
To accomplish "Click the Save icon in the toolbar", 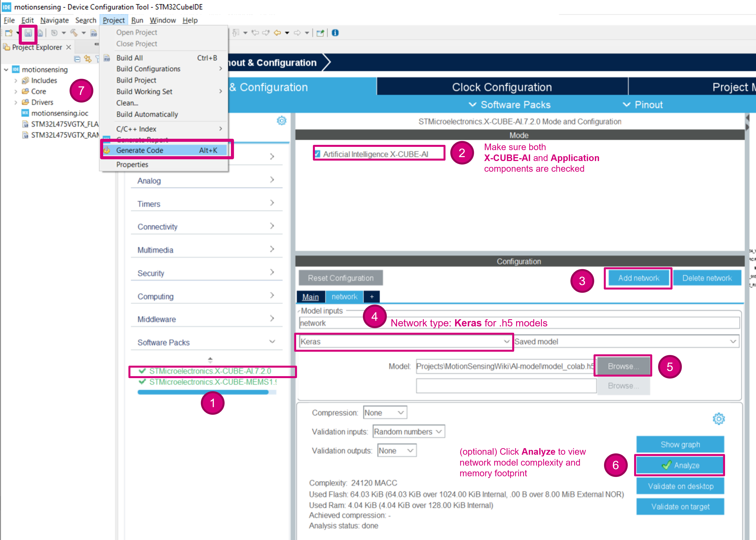I will point(28,33).
